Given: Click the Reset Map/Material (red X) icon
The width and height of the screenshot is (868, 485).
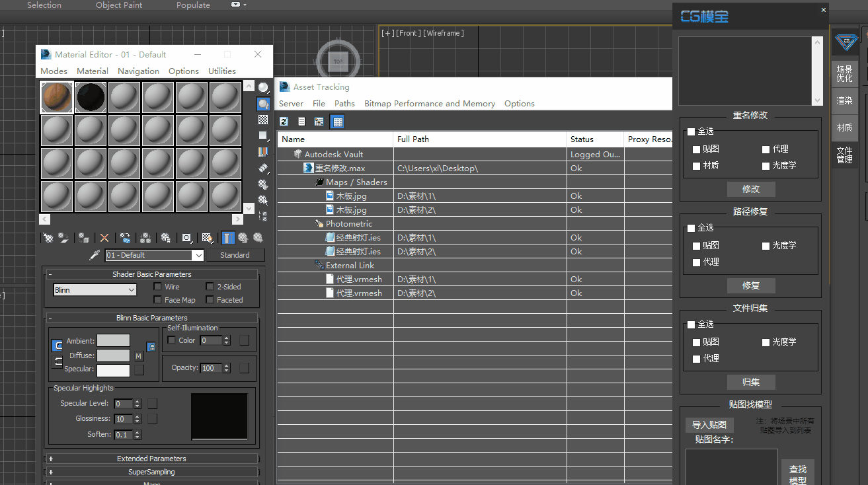Looking at the screenshot, I should (104, 238).
